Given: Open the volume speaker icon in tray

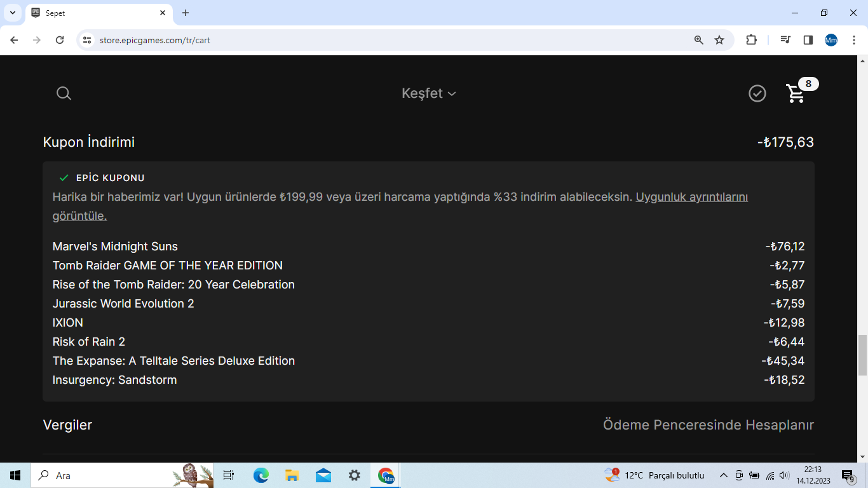Looking at the screenshot, I should click(x=784, y=475).
